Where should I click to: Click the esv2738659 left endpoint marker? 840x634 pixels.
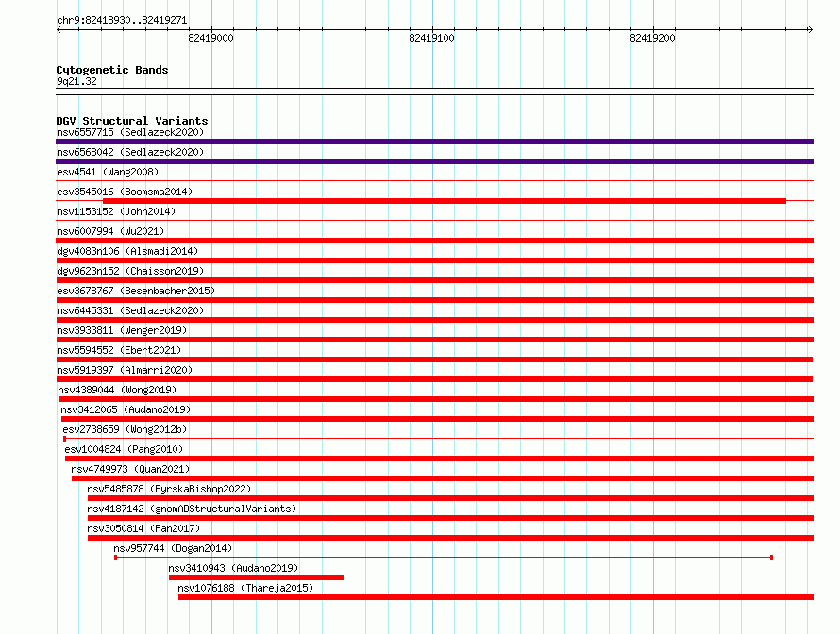click(x=65, y=439)
